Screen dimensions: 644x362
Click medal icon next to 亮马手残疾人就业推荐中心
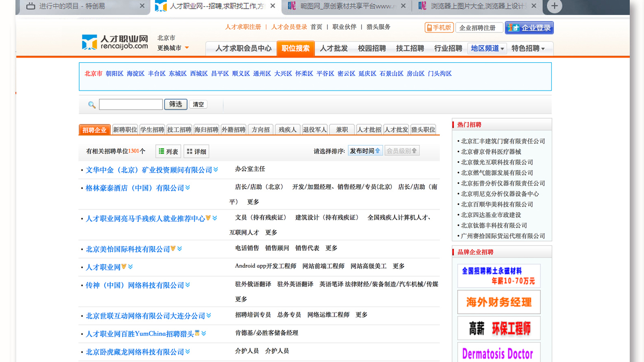208,218
